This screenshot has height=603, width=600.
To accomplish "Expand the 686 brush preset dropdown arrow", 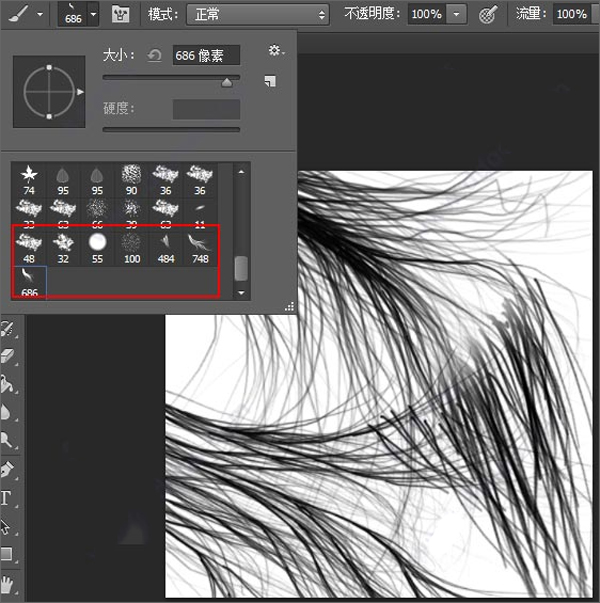I will point(93,14).
